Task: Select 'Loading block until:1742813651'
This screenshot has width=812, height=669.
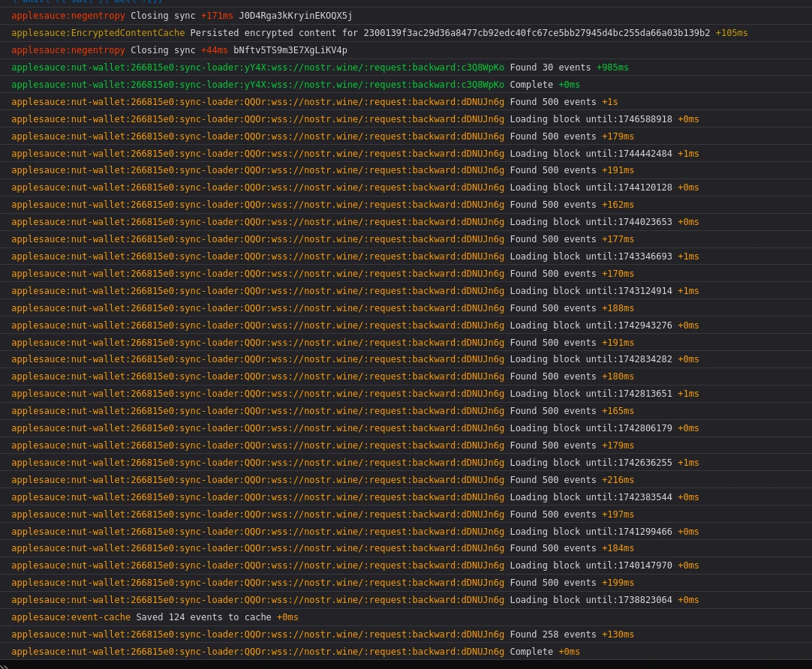Action: coord(591,394)
